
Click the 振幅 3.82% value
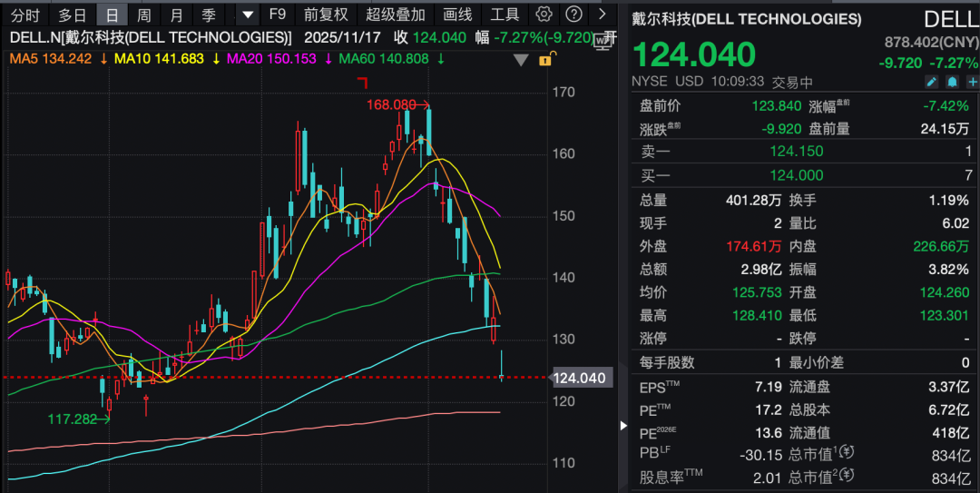pos(949,270)
